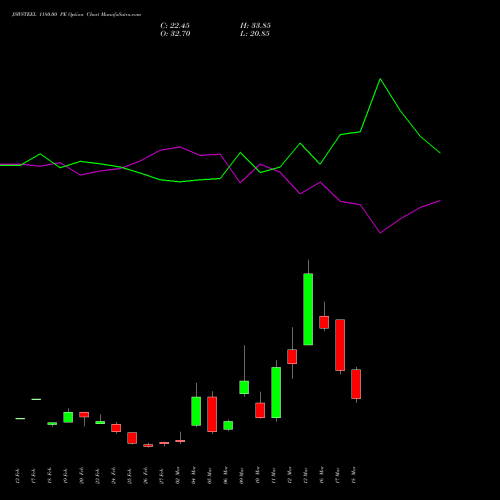Screen dimensions: 500x500
Task: Click the open value O: 32.70
Action: coord(175,34)
